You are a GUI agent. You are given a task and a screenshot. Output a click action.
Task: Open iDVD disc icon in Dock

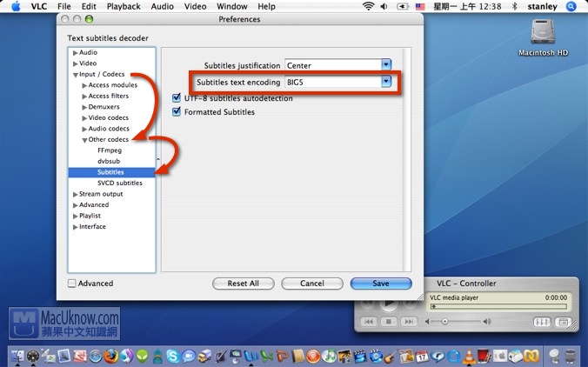click(376, 356)
